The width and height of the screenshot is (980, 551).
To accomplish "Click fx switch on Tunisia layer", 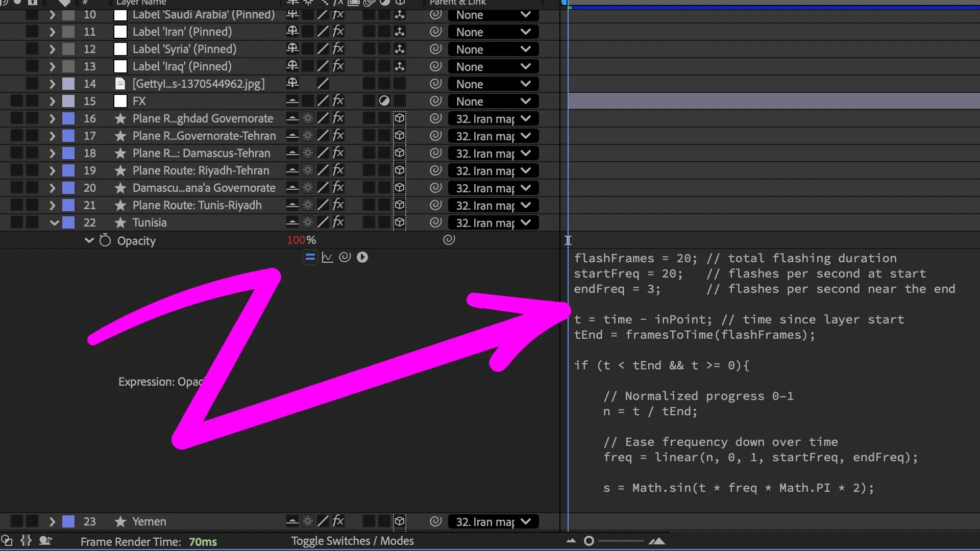I will pos(338,222).
